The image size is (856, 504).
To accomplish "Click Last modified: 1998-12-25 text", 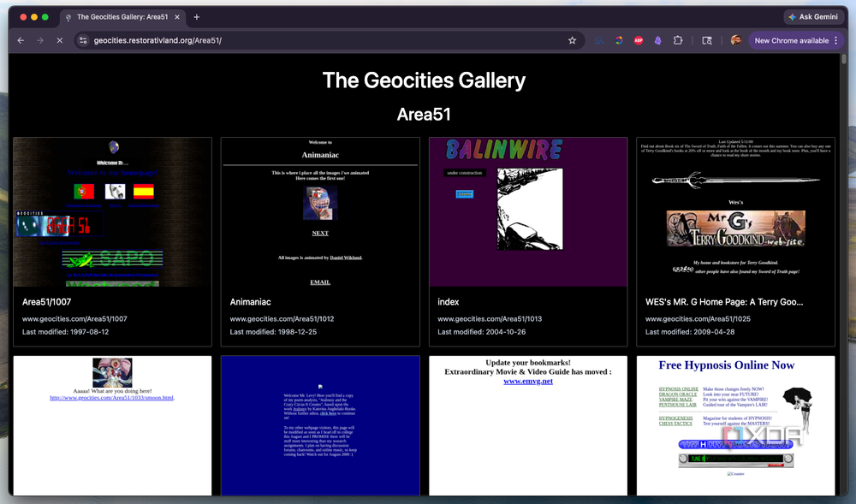I will (x=273, y=332).
